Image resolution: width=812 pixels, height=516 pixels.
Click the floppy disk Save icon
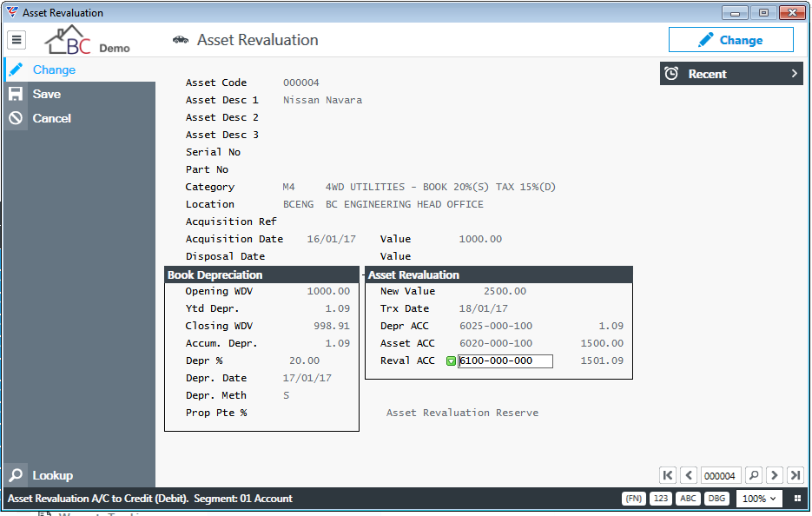coord(16,94)
